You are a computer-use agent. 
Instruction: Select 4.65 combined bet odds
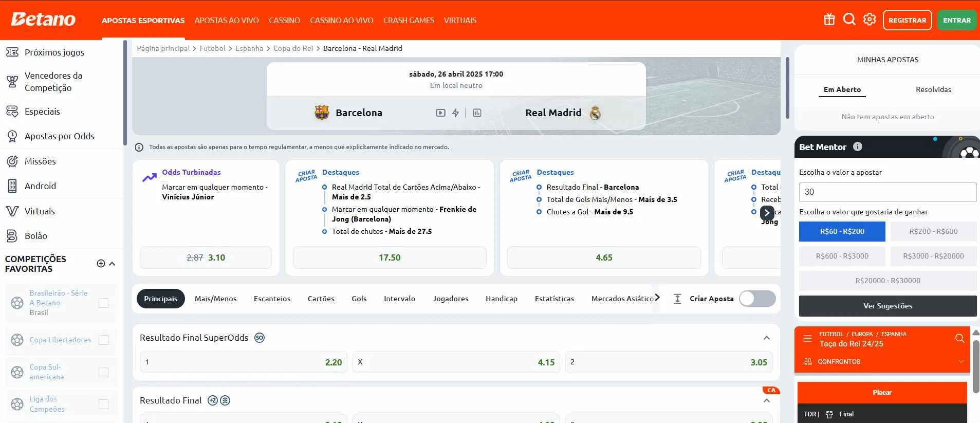click(x=604, y=258)
